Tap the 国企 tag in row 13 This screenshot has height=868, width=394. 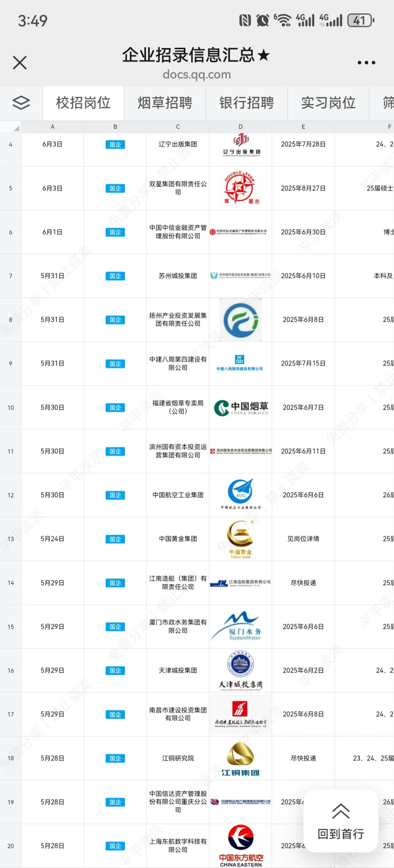pyautogui.click(x=115, y=539)
